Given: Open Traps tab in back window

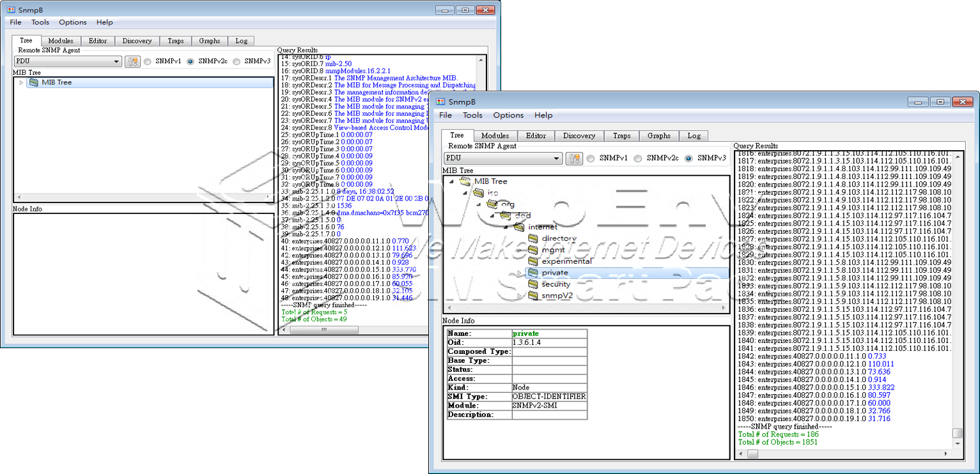Looking at the screenshot, I should point(176,41).
